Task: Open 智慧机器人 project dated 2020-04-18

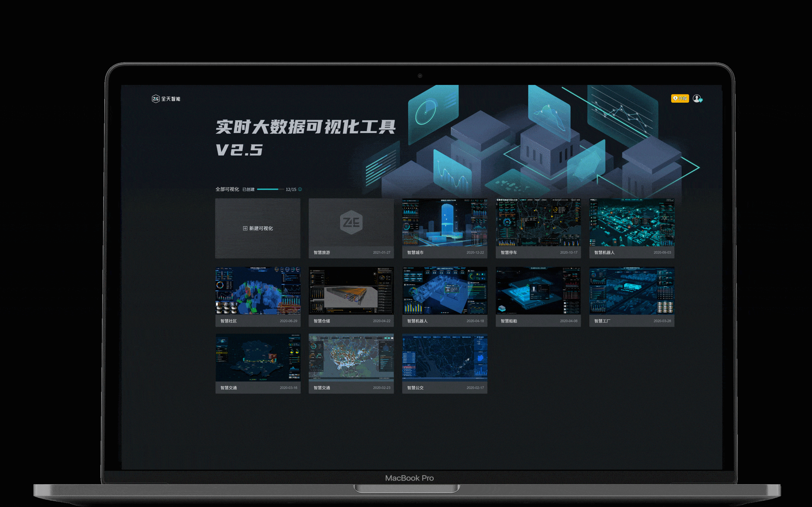Action: (x=445, y=291)
